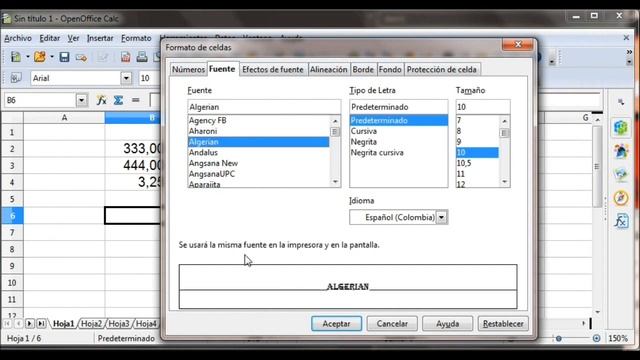This screenshot has width=640, height=360.
Task: Click the Fuente name input field
Action: click(x=264, y=107)
